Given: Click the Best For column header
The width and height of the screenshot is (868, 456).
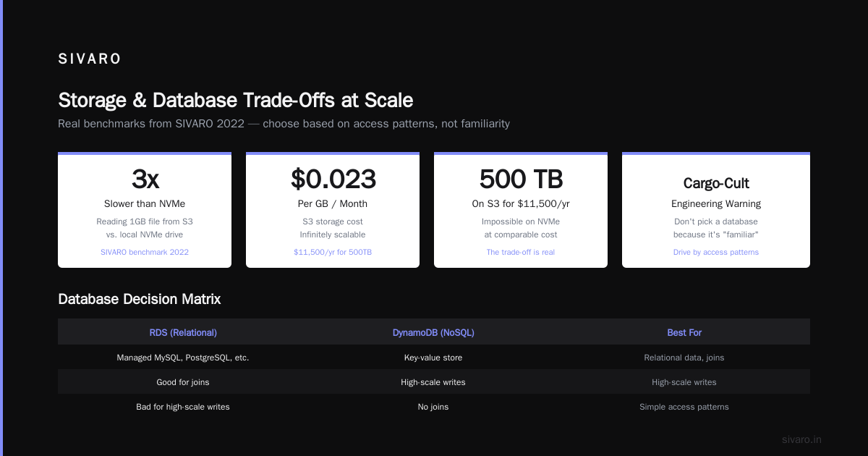Looking at the screenshot, I should point(684,332).
